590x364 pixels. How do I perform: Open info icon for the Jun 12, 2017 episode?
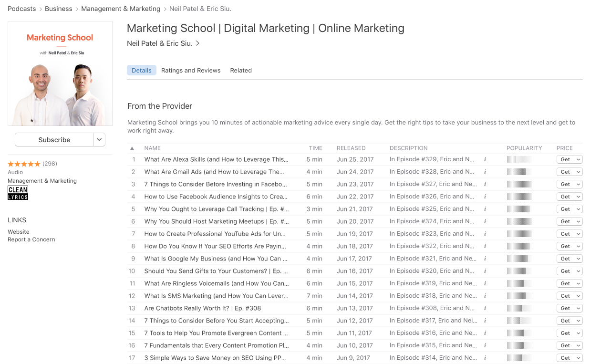(x=485, y=321)
